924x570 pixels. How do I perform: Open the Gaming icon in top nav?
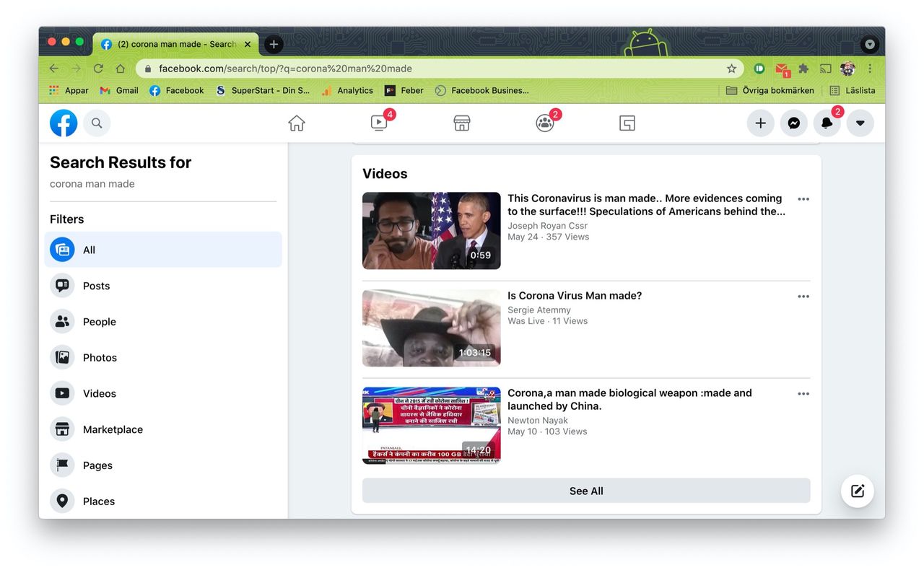[x=627, y=123]
